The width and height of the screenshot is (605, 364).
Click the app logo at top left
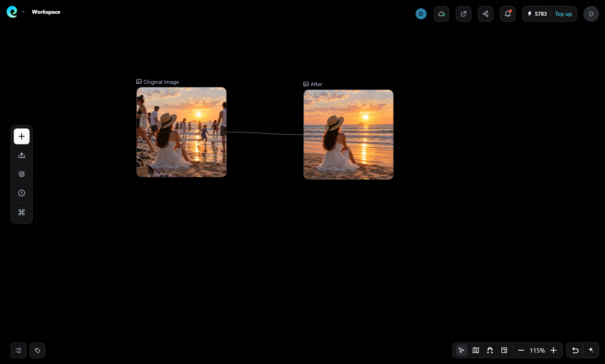12,12
